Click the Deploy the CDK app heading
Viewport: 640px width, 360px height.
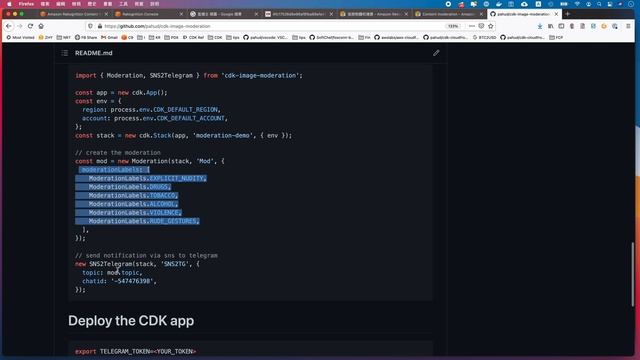coord(131,321)
